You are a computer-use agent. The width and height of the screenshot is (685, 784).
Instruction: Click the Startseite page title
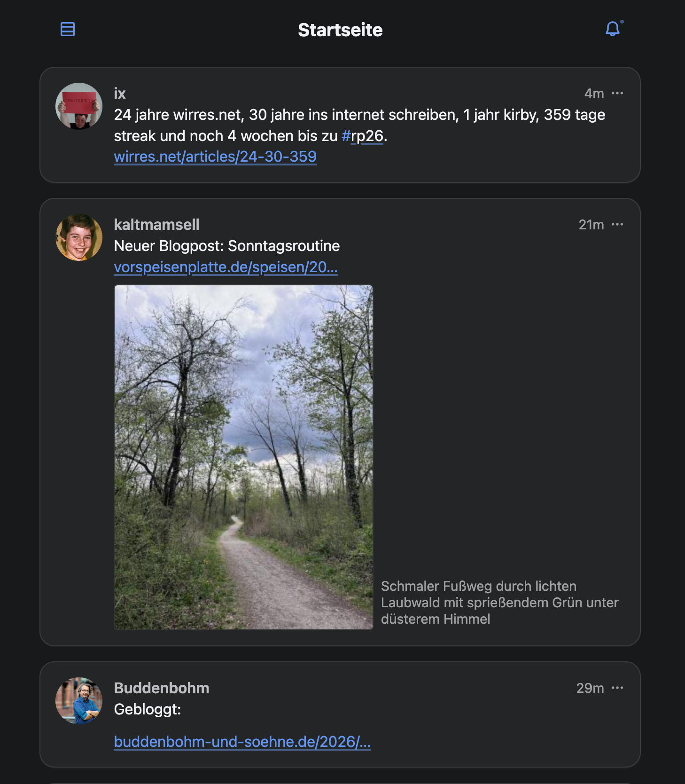(340, 30)
